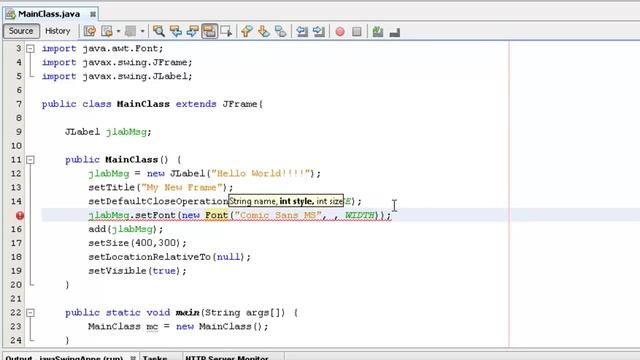Screen dimensions: 640x360
Task: Click underlined variable mc on line 23
Action: point(152,327)
